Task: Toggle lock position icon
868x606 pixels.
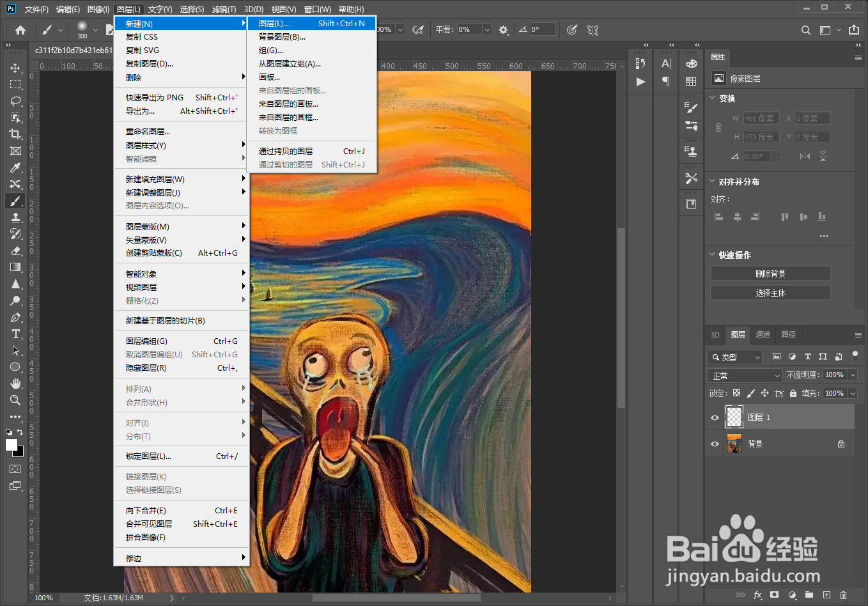Action: [764, 393]
